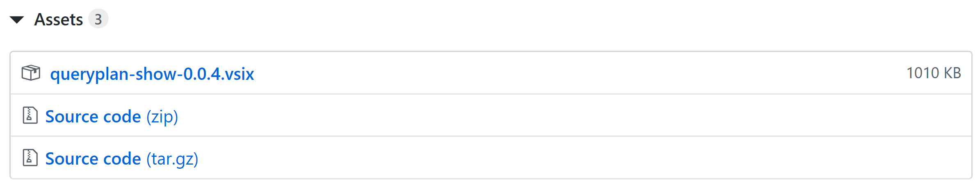
Task: Click bold "Source code" text in tar.gz row
Action: (x=93, y=159)
